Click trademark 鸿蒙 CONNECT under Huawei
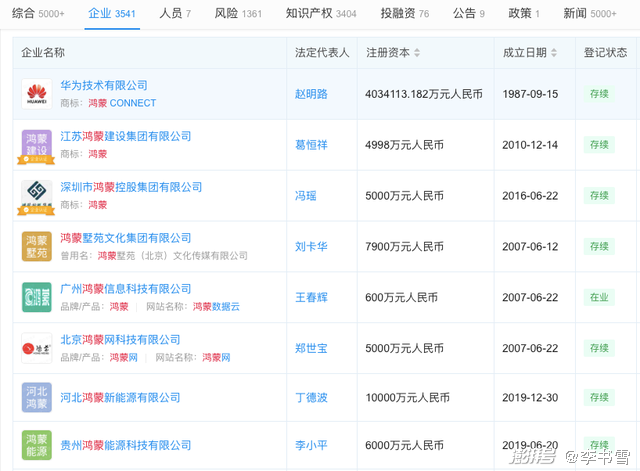Screen dimensions: 640x471 click(x=122, y=103)
